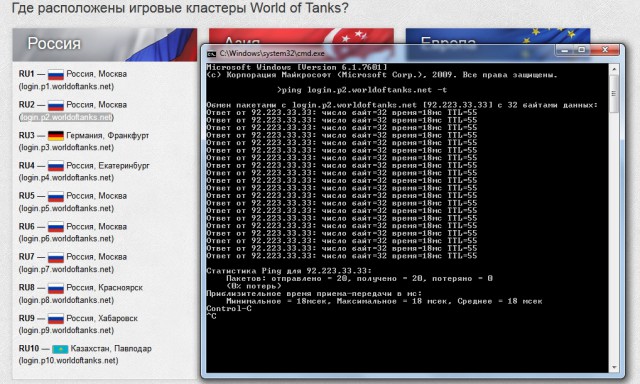The image size is (640, 384).
Task: Click the login.p8.worldoftanks.net address
Action: (x=66, y=300)
